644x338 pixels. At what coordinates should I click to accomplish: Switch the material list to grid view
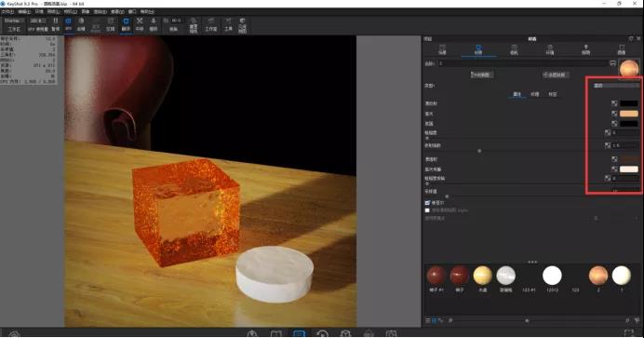pos(435,320)
